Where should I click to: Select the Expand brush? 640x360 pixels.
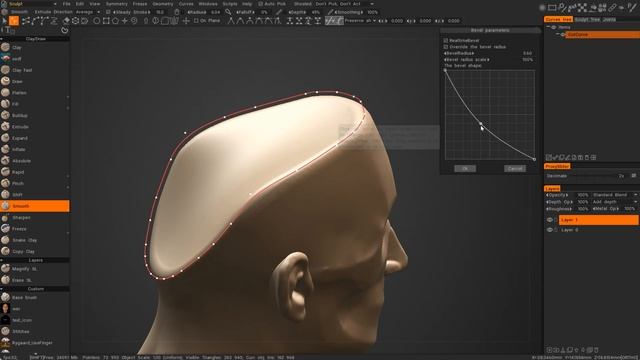pyautogui.click(x=35, y=138)
